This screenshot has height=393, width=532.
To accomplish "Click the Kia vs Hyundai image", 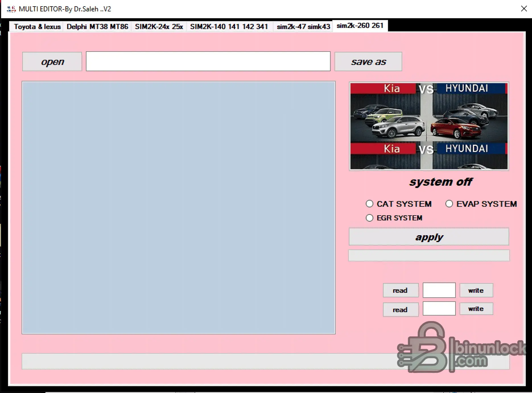I will (429, 126).
